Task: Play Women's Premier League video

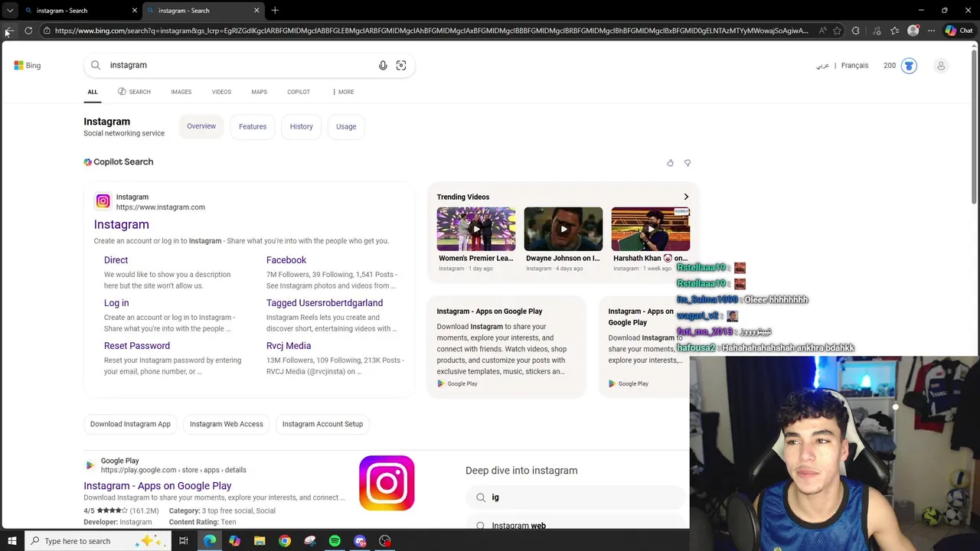Action: point(476,229)
